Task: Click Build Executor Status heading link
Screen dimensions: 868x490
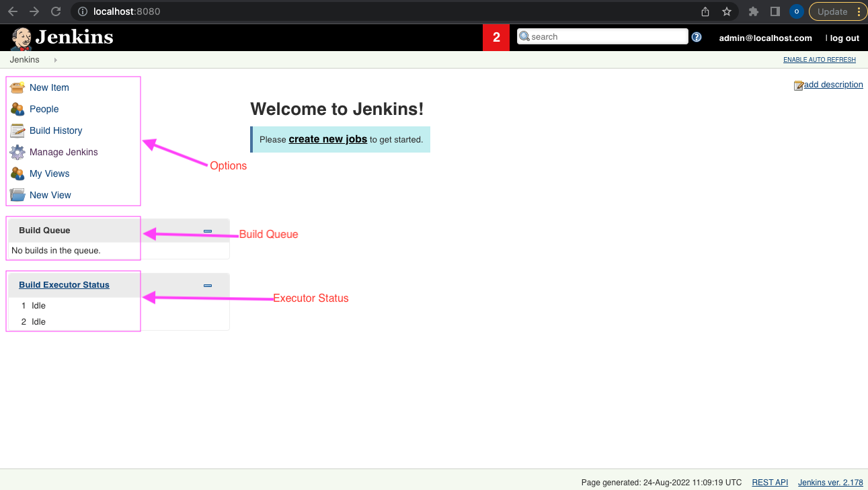Action: coord(64,284)
